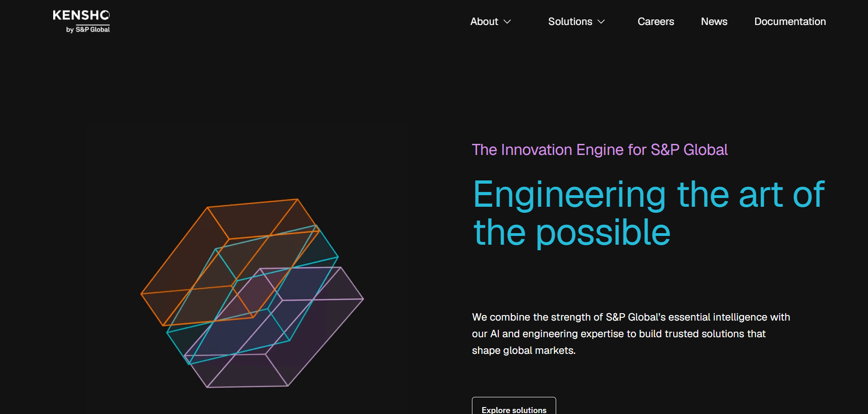Image resolution: width=868 pixels, height=414 pixels.
Task: Expand the About chevron arrow
Action: (x=507, y=22)
